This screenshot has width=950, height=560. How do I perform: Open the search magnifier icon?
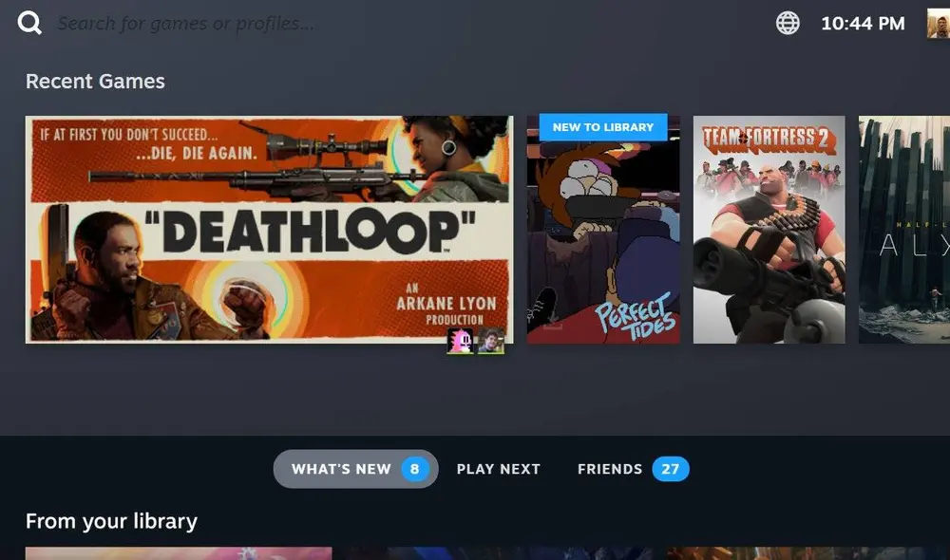coord(28,23)
